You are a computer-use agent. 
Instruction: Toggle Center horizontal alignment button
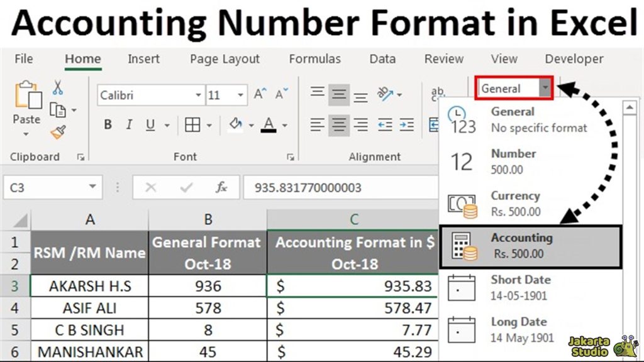339,125
